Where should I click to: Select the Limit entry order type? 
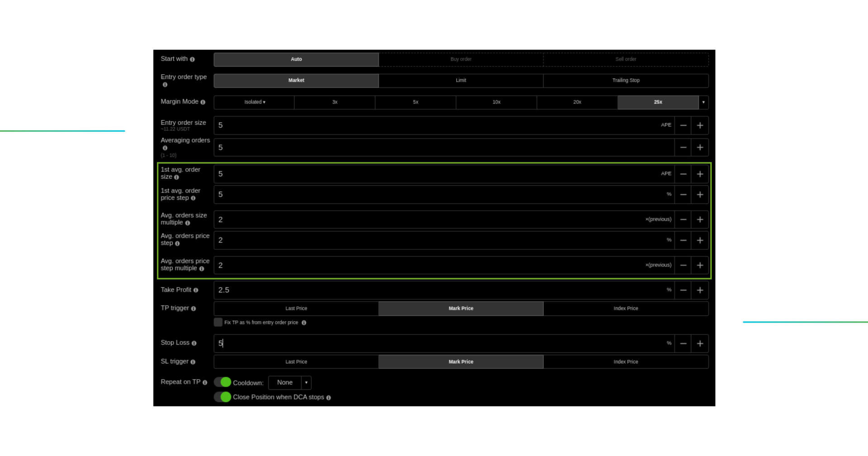[461, 81]
